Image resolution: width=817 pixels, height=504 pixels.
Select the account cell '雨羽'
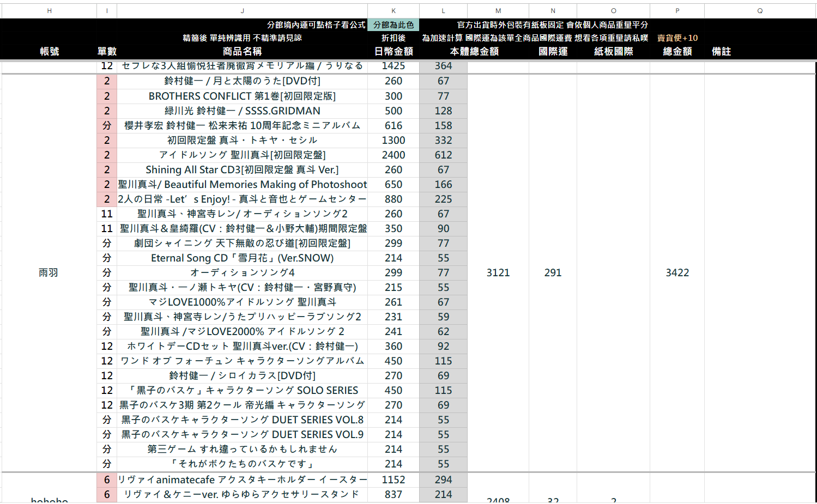[x=49, y=273]
